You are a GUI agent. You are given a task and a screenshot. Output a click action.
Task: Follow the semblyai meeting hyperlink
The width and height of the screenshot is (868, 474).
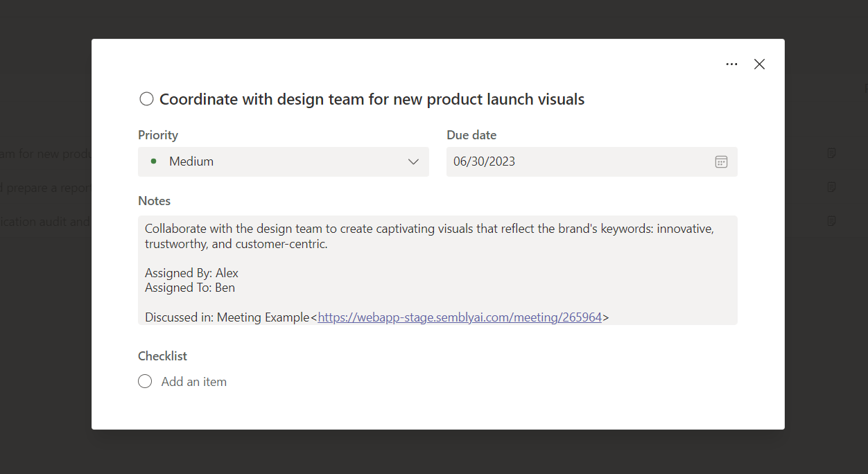click(x=460, y=317)
